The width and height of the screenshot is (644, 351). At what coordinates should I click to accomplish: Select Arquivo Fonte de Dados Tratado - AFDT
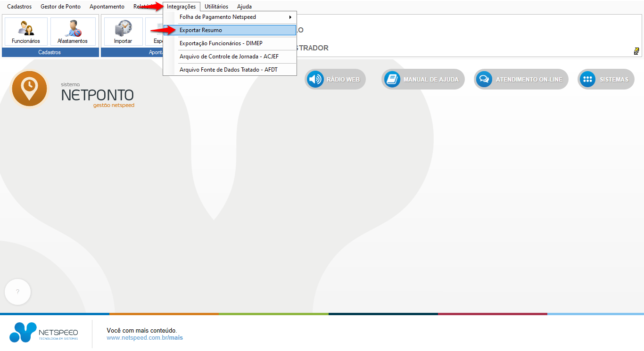click(x=230, y=70)
